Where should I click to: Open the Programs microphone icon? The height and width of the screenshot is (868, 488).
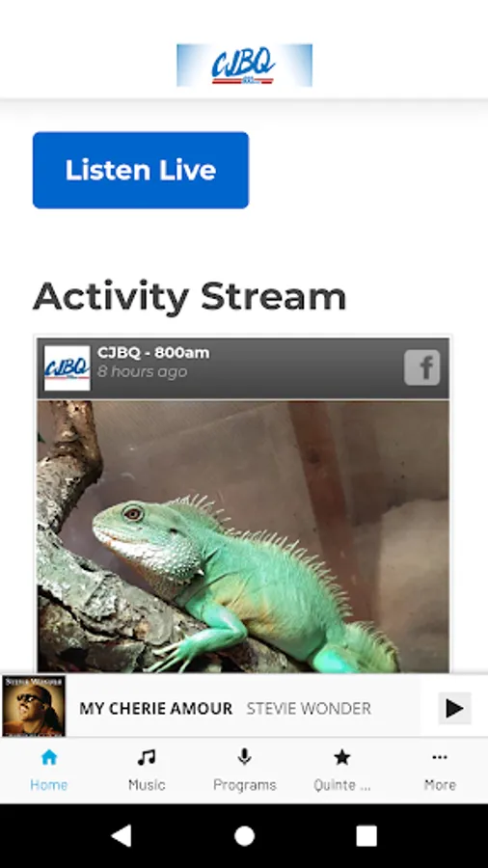coord(245,757)
